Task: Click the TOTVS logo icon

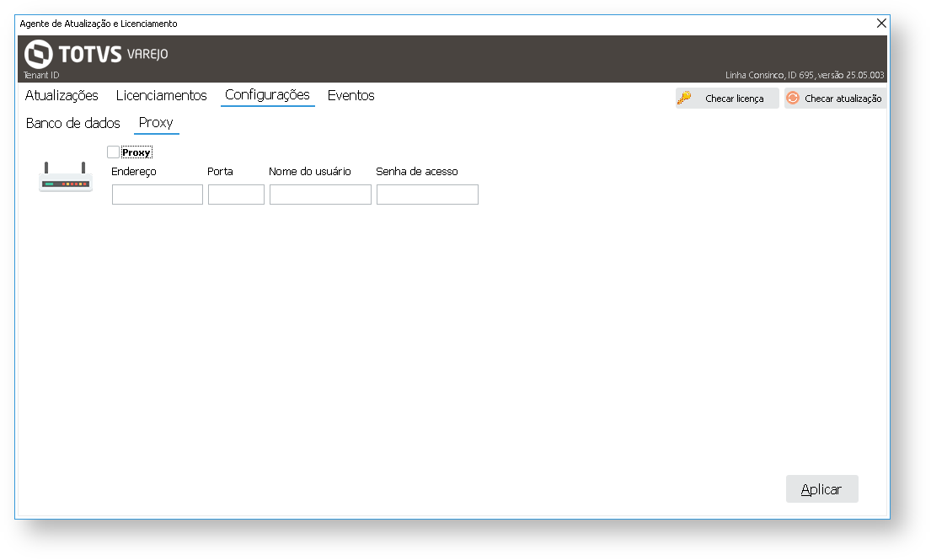Action: click(39, 54)
